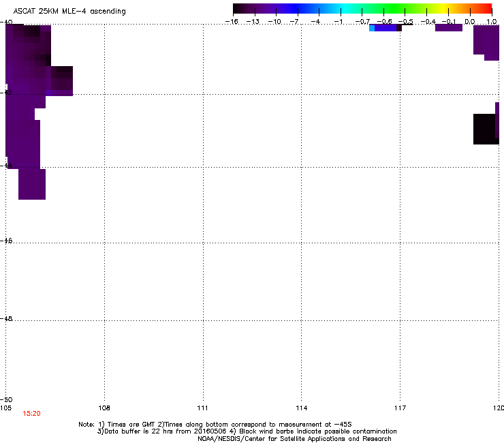Image resolution: width=504 pixels, height=443 pixels.
Task: Click the 114 longitude axis label
Action: (x=301, y=408)
